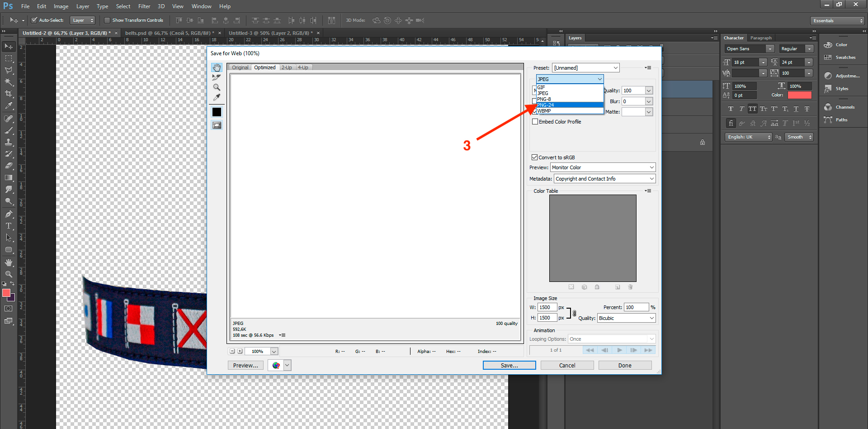This screenshot has width=868, height=429.
Task: Click the image width input field
Action: click(547, 307)
